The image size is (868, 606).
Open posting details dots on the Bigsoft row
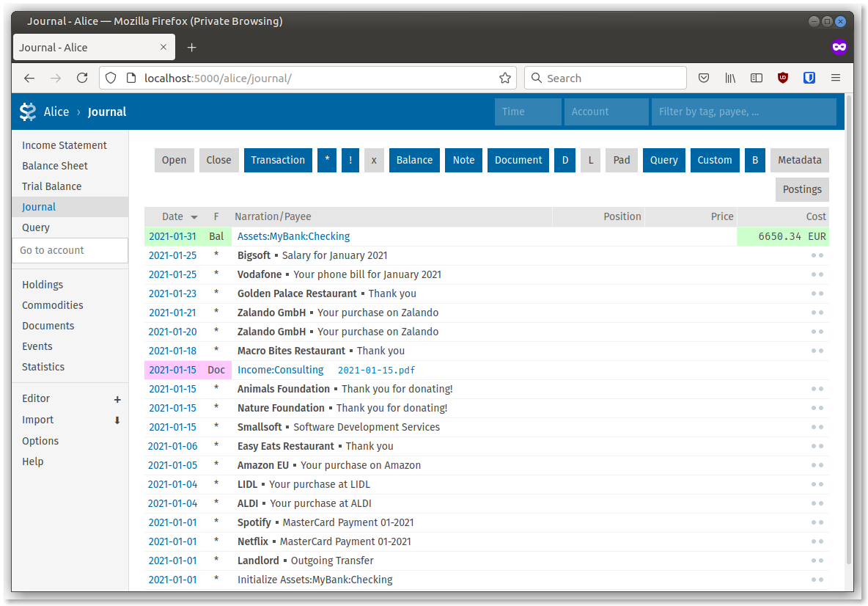click(x=817, y=255)
